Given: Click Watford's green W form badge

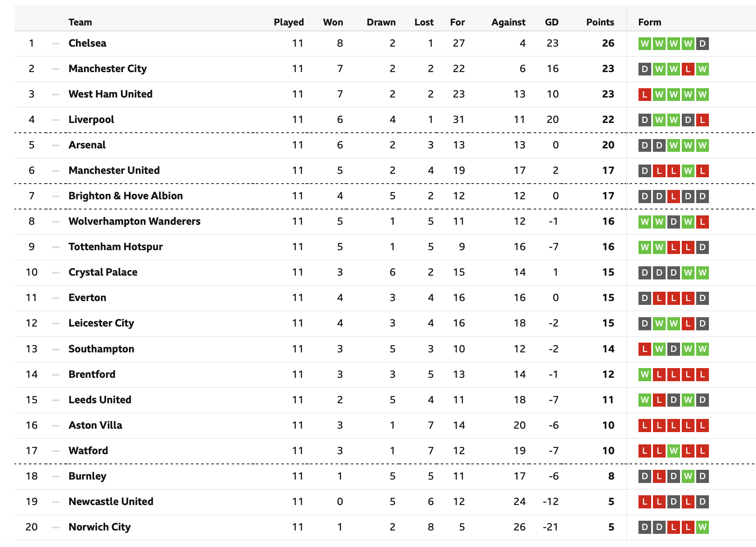Looking at the screenshot, I should tap(674, 451).
